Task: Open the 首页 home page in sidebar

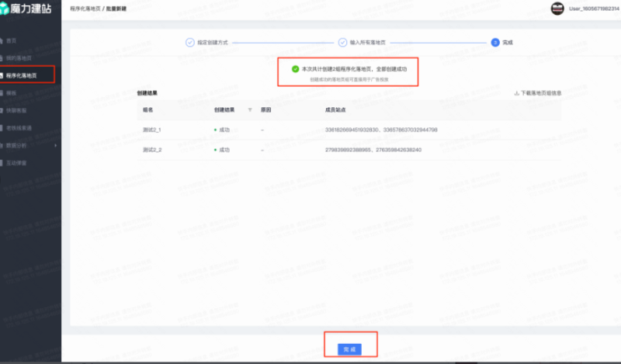Action: 11,40
